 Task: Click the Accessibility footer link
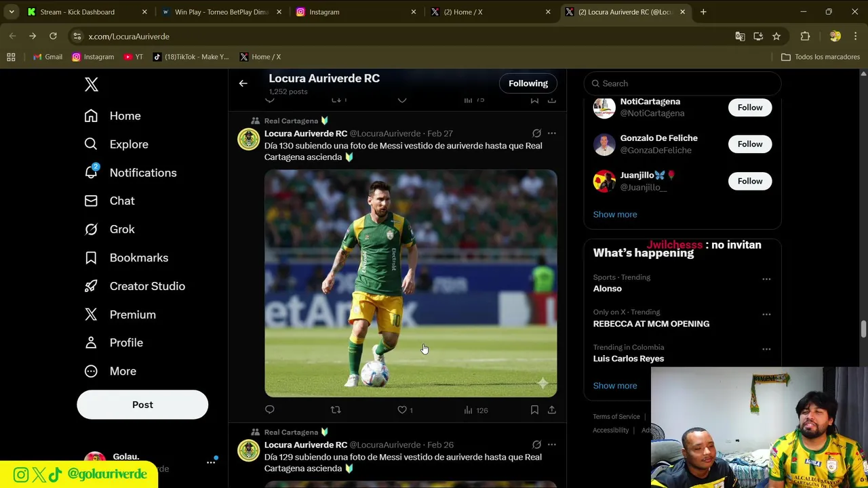pyautogui.click(x=610, y=430)
